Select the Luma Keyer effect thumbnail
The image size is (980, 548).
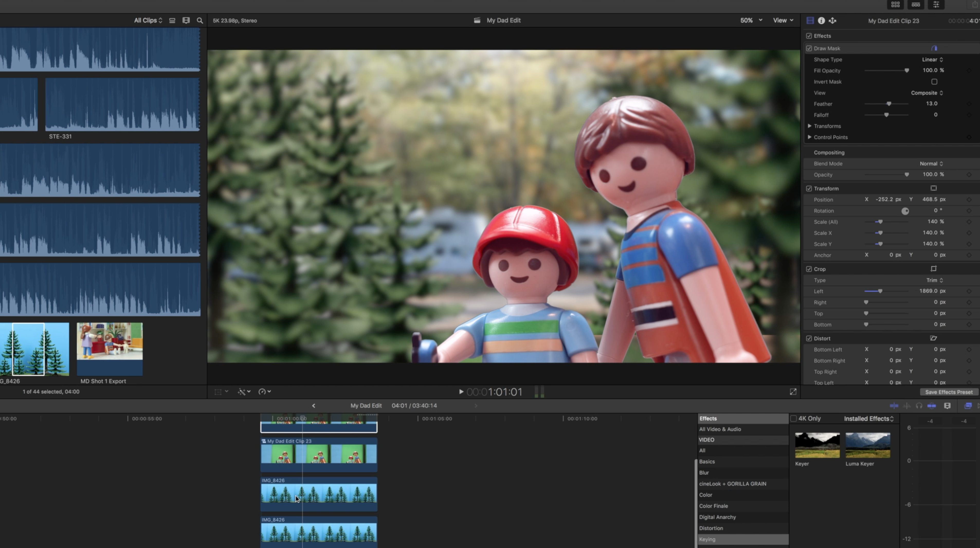coord(867,445)
